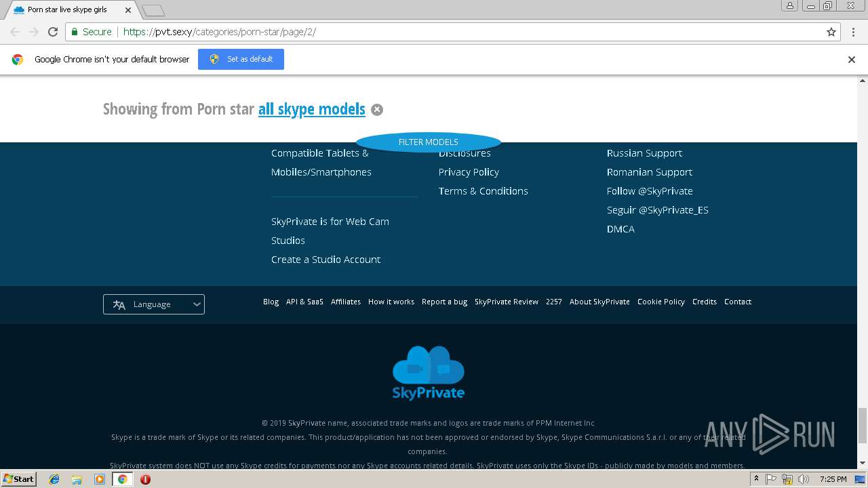Launch the media player from the taskbar

[100, 479]
